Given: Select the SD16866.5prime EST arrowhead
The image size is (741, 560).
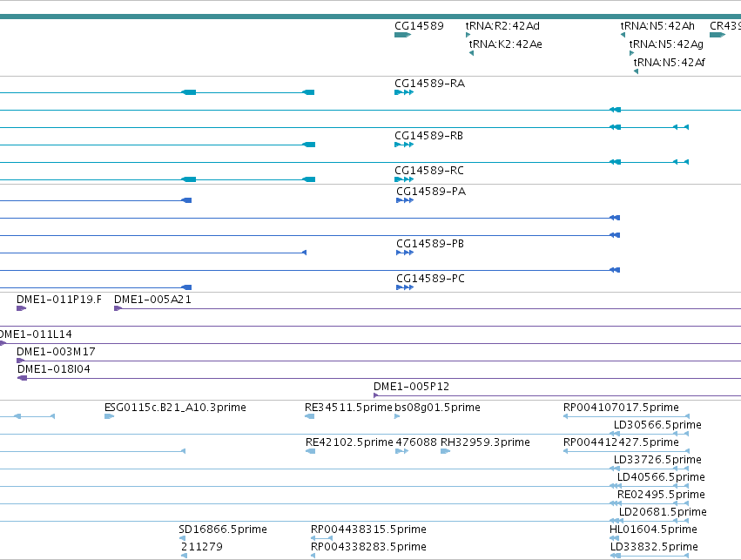Looking at the screenshot, I should tap(182, 538).
